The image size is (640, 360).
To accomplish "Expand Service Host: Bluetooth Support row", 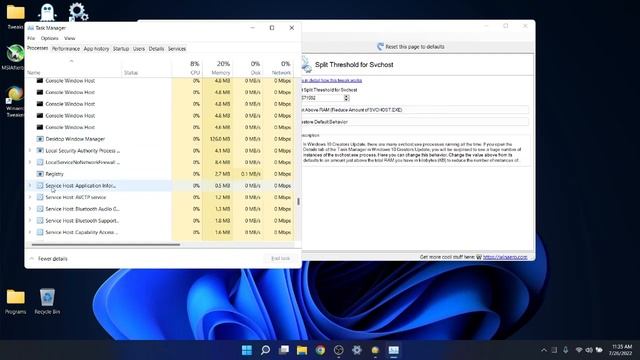I will 30,220.
